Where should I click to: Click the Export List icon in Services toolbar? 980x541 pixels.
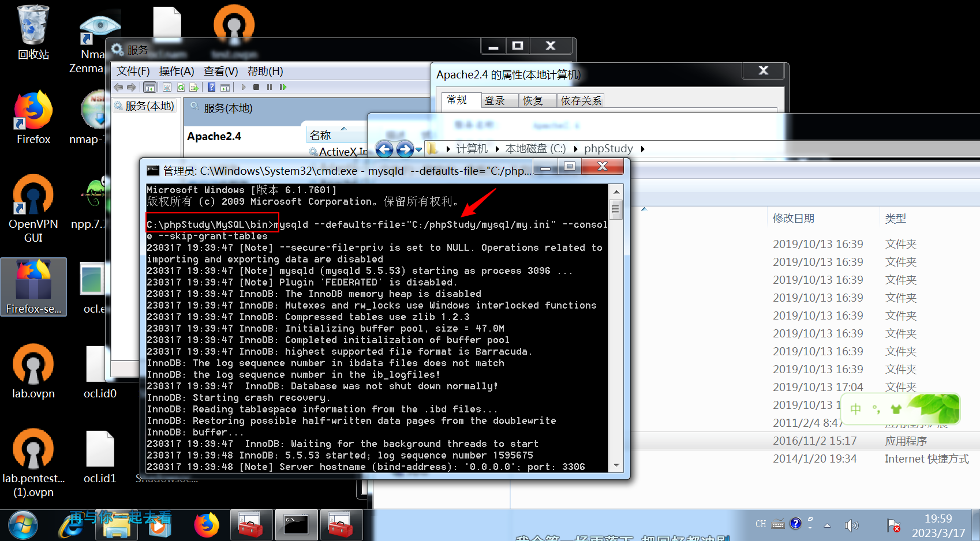tap(194, 87)
